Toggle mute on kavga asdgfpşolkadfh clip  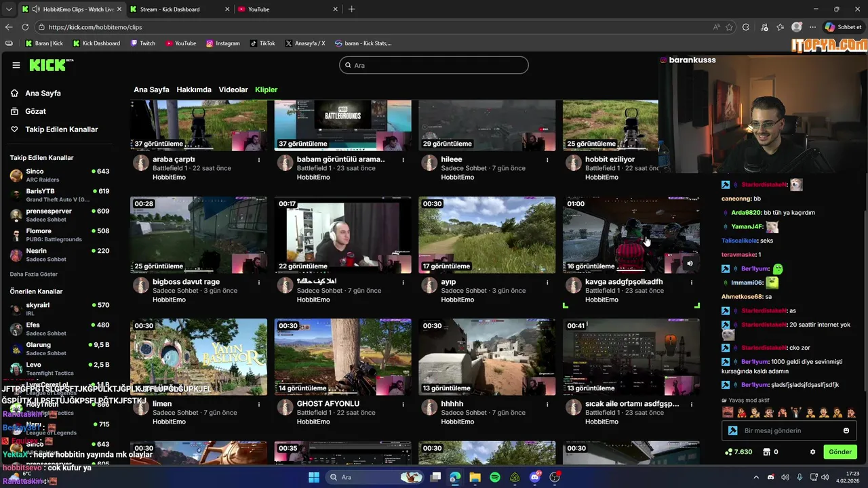click(690, 264)
